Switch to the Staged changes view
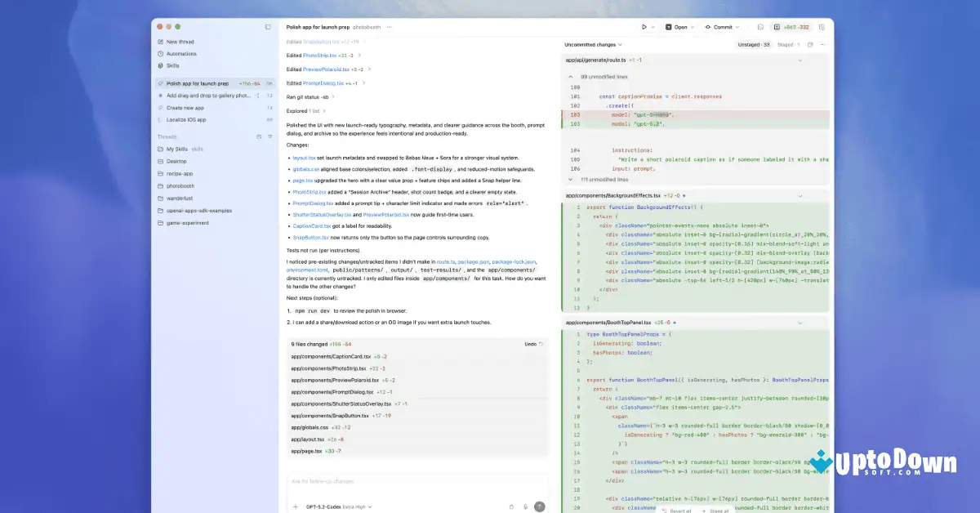Image resolution: width=980 pixels, height=513 pixels. [x=789, y=44]
